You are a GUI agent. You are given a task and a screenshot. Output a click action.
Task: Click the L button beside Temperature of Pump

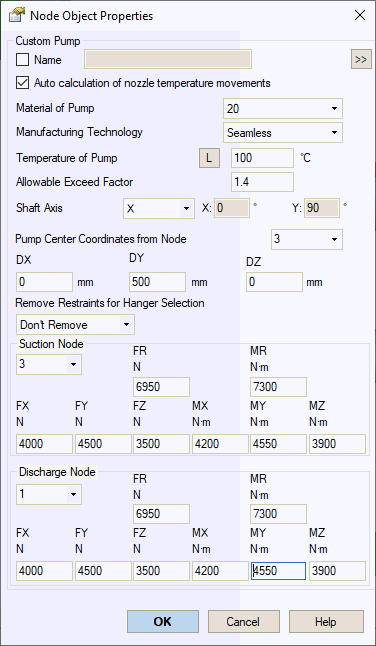coord(209,158)
